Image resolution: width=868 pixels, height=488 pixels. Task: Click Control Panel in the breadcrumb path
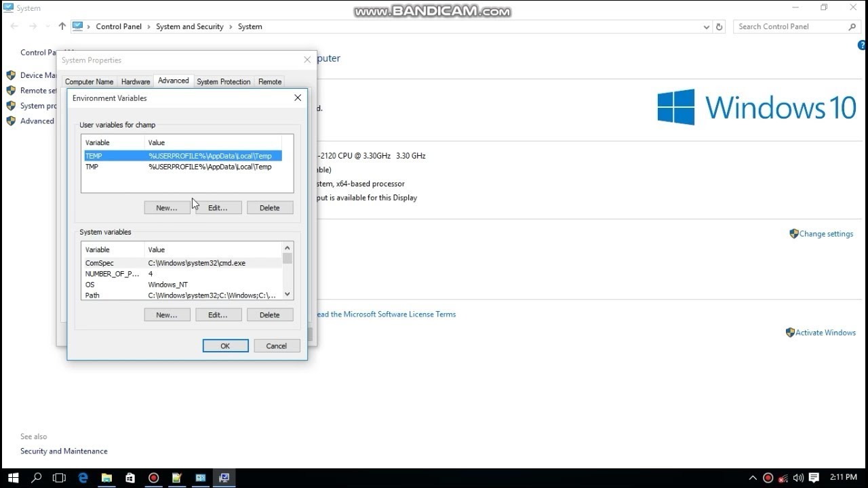[x=119, y=26]
